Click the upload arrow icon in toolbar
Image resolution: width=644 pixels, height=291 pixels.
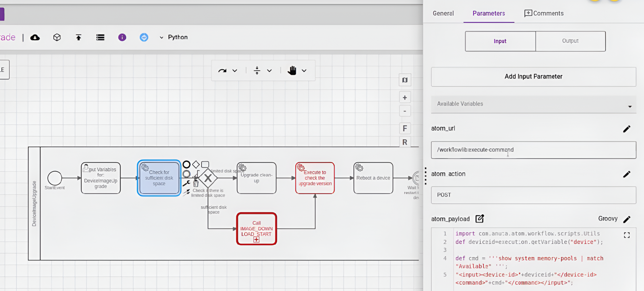pyautogui.click(x=79, y=37)
